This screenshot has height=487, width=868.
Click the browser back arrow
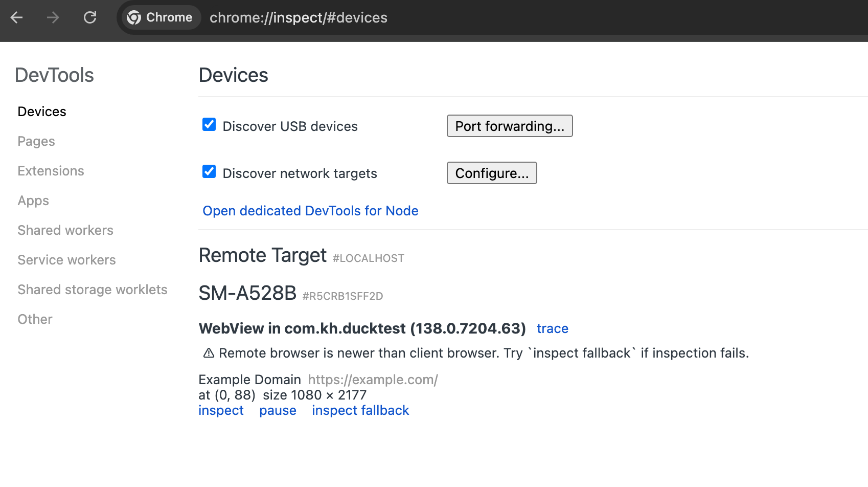point(17,17)
